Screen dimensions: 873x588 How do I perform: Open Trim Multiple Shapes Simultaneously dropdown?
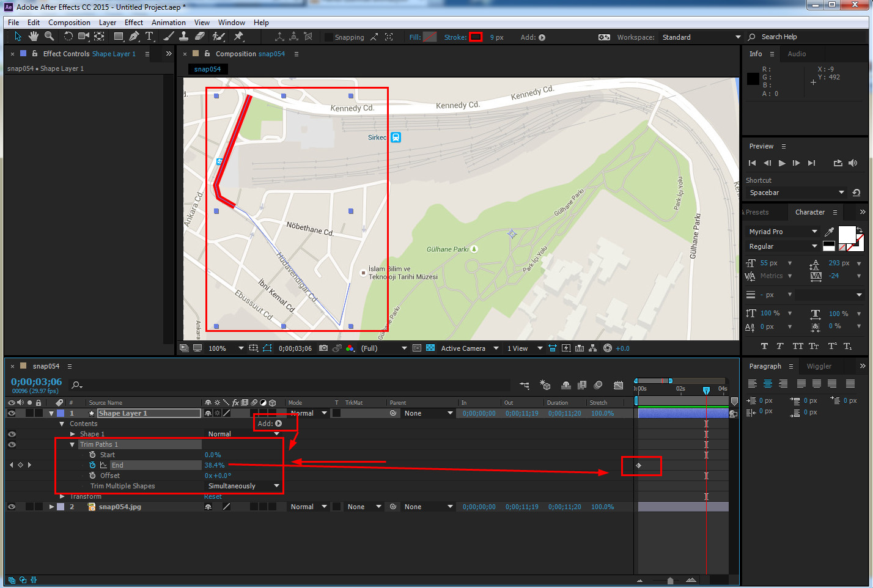click(x=243, y=486)
